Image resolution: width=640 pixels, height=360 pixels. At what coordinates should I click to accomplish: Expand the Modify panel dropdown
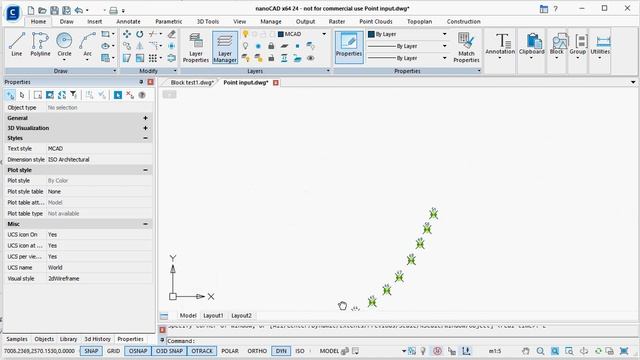point(175,71)
